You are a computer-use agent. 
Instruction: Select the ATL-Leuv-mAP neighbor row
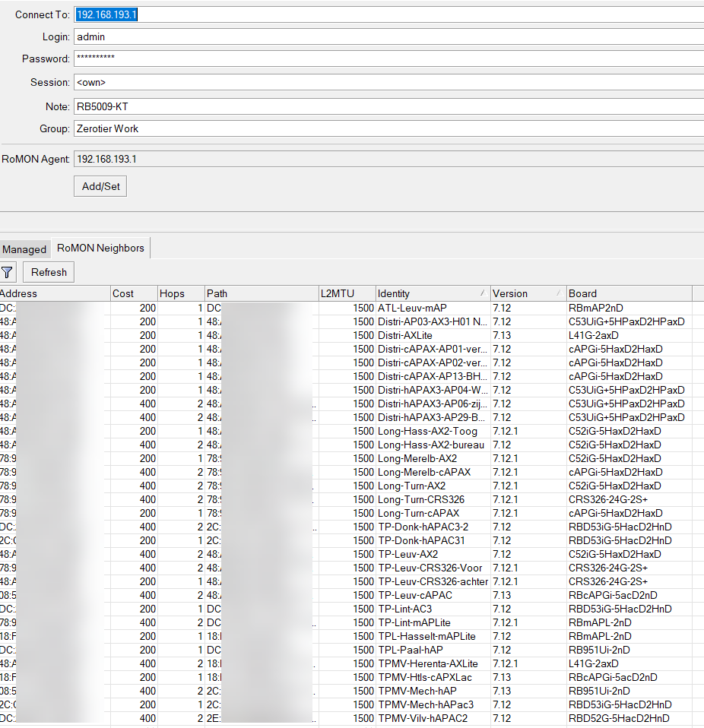352,308
